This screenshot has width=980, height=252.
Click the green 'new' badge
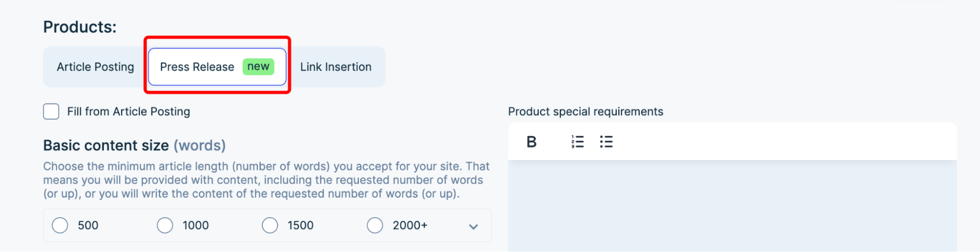click(x=258, y=67)
